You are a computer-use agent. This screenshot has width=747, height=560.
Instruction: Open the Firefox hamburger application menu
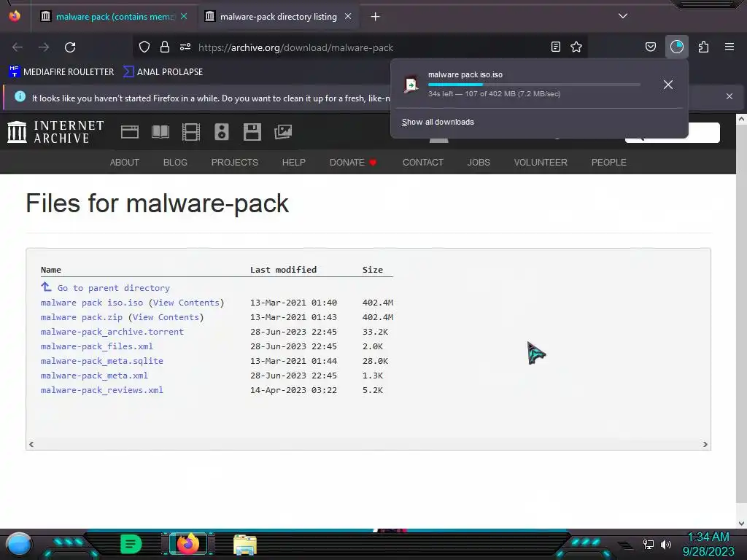(729, 47)
